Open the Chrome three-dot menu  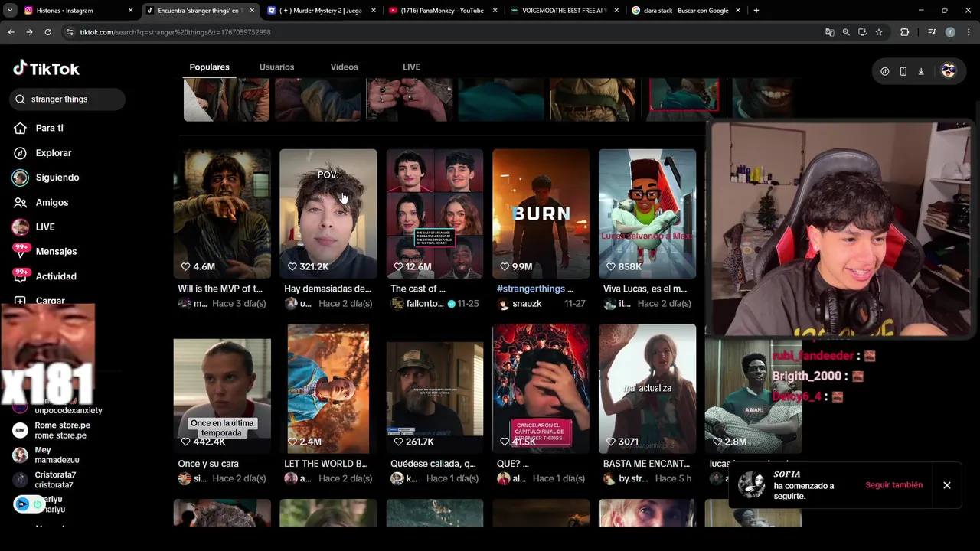coord(969,32)
